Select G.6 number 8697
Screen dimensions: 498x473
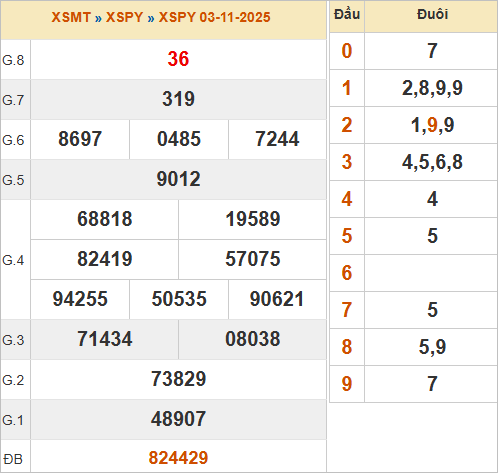point(80,139)
